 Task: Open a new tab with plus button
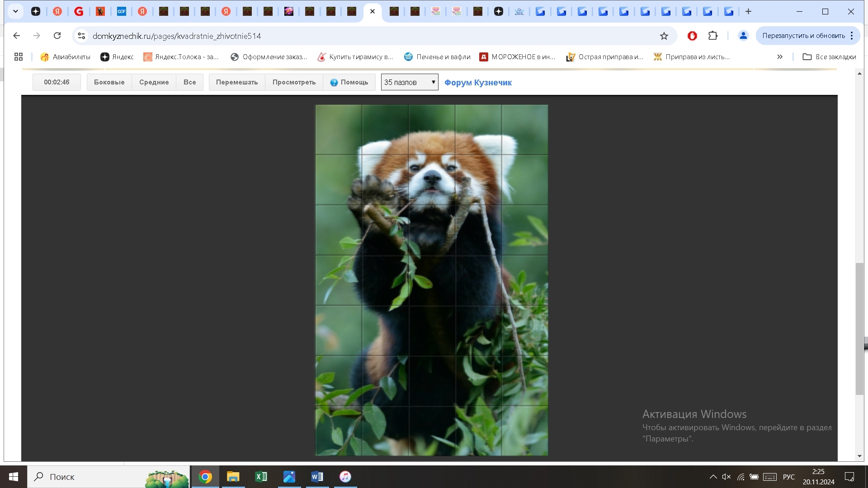coord(748,11)
